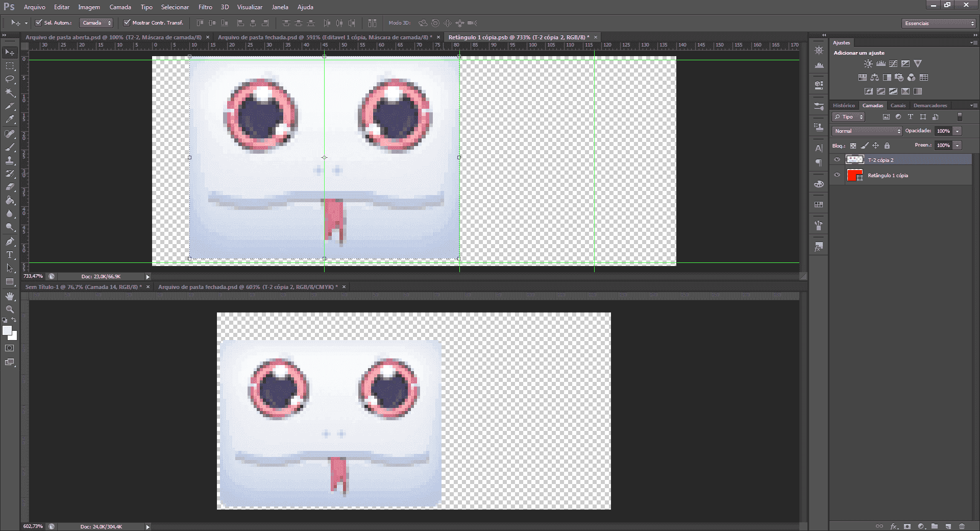Hide the Retângulo 1 cópia layer

point(837,175)
